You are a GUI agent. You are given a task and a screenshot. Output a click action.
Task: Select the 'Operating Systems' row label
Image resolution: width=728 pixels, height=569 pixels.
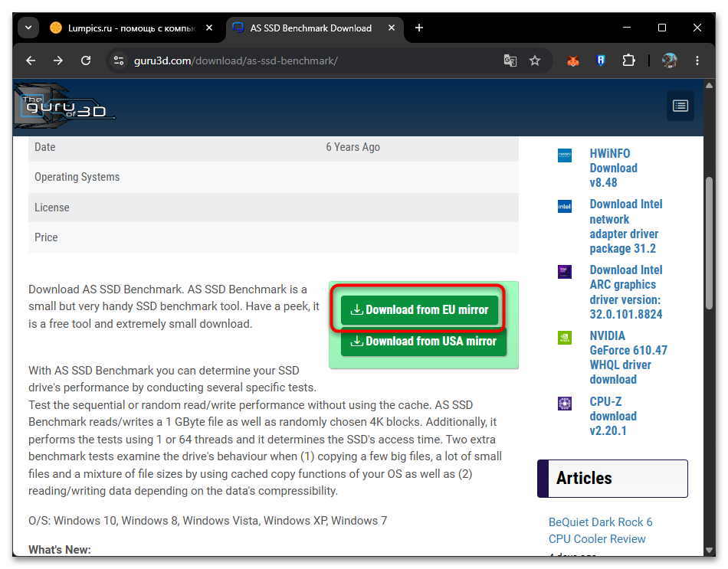(77, 177)
